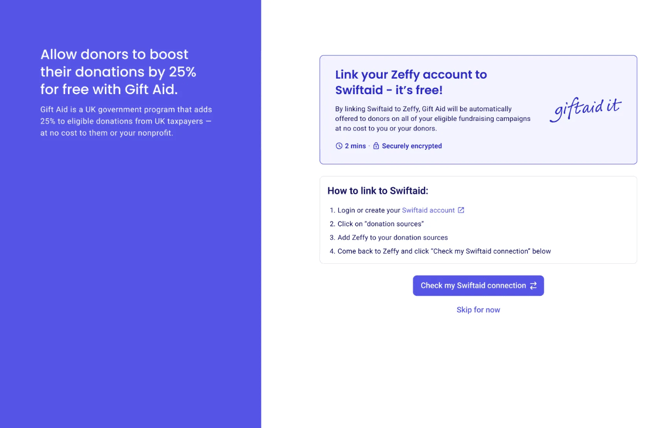Click the How to link to Swiftaid heading
The height and width of the screenshot is (428, 670).
pos(378,191)
